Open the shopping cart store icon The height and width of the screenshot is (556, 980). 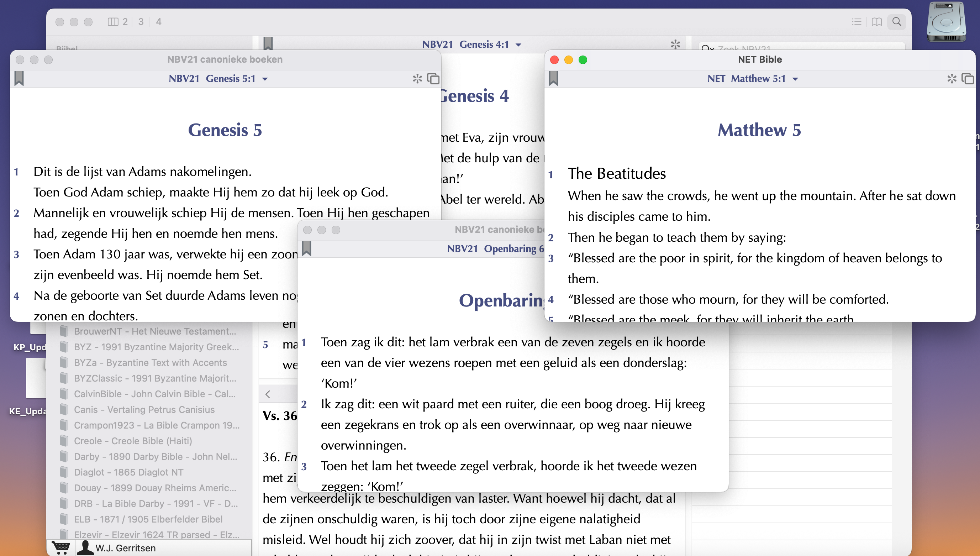click(x=61, y=547)
